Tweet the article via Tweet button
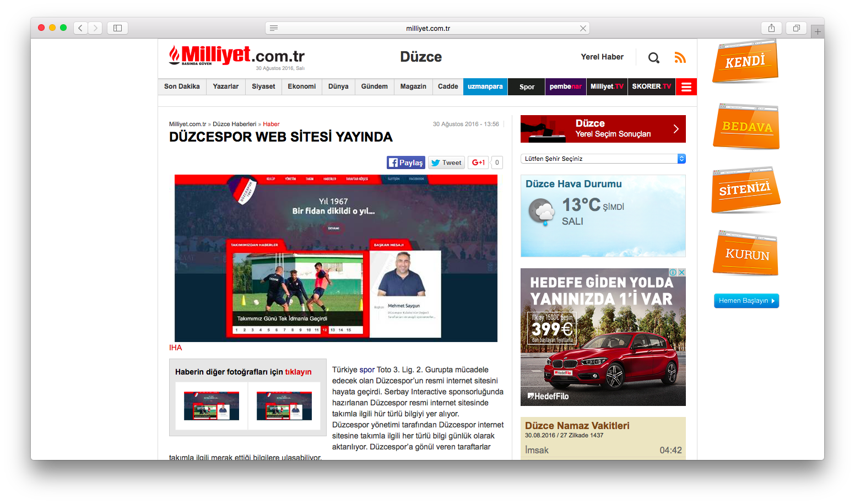 pos(446,162)
